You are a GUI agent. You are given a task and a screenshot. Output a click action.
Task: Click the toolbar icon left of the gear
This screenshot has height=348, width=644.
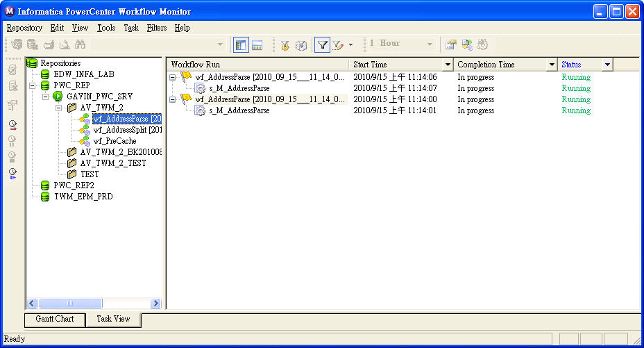pyautogui.click(x=466, y=44)
